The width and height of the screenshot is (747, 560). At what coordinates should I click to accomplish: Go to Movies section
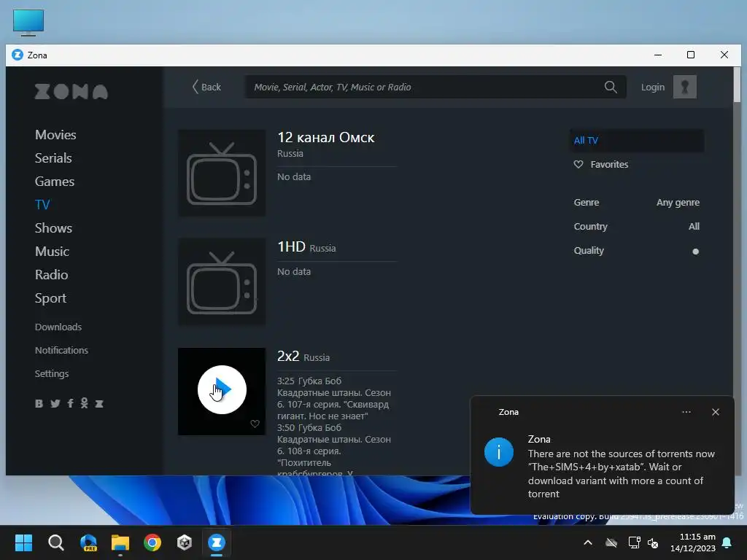[x=55, y=135]
